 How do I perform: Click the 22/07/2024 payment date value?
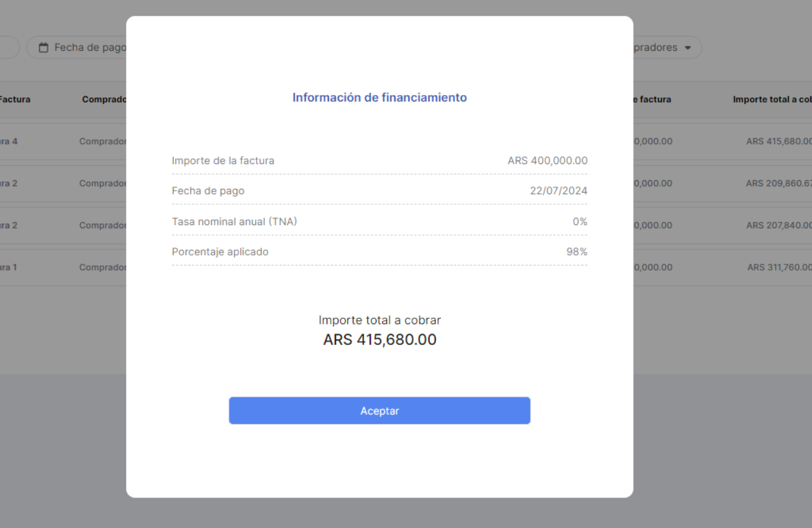pos(558,191)
